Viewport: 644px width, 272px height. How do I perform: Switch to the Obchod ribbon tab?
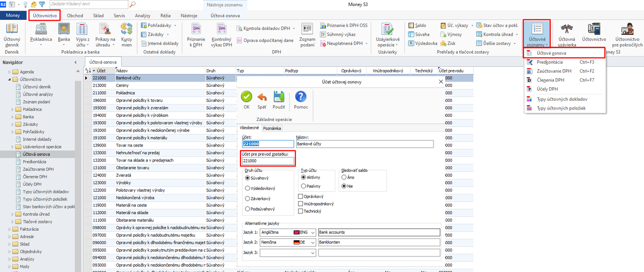75,15
